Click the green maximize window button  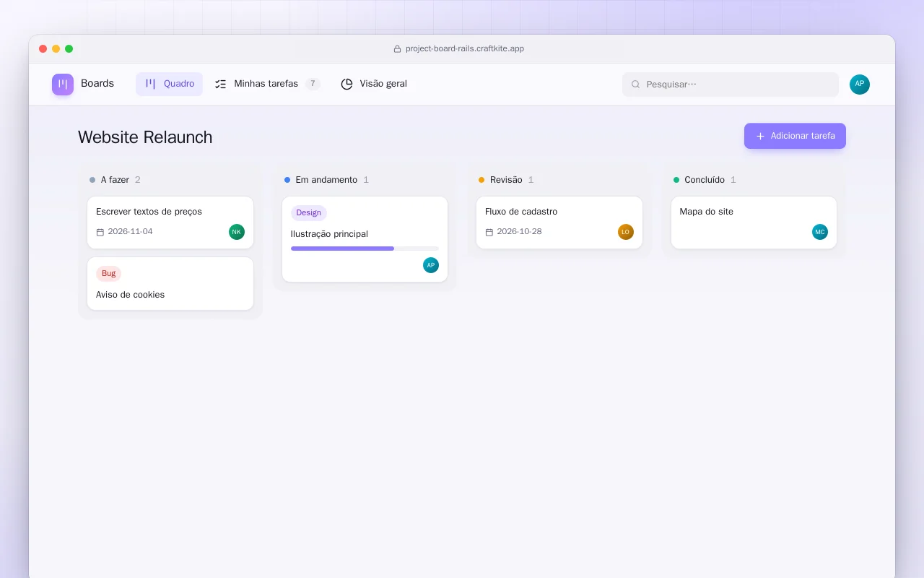pos(69,49)
